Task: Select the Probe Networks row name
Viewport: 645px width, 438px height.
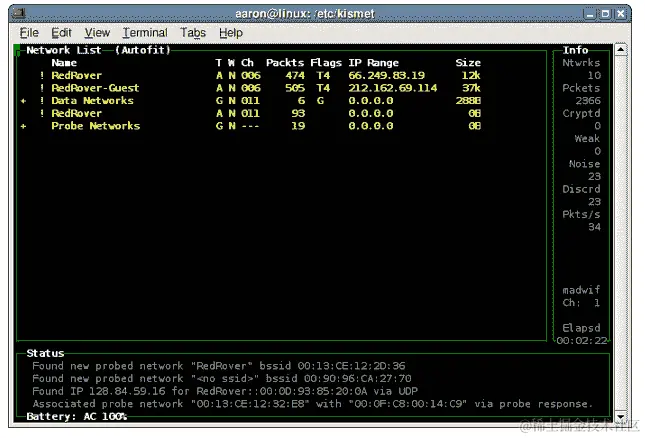Action: click(95, 126)
